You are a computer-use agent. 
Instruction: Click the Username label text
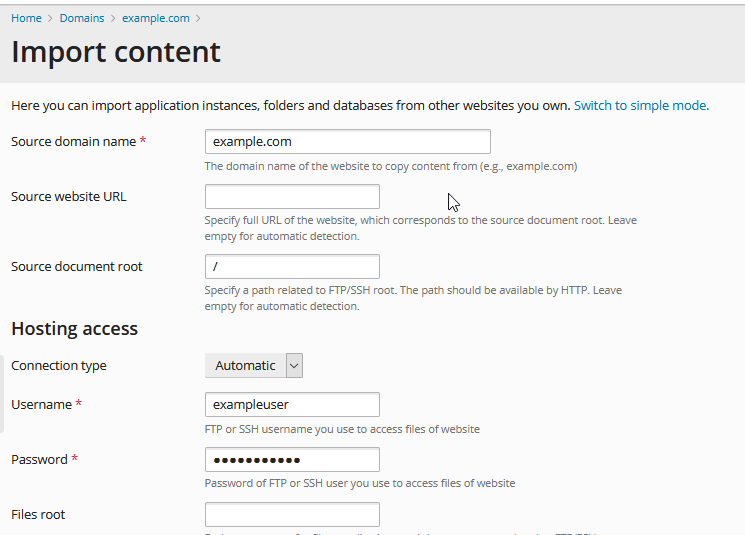[x=41, y=405]
